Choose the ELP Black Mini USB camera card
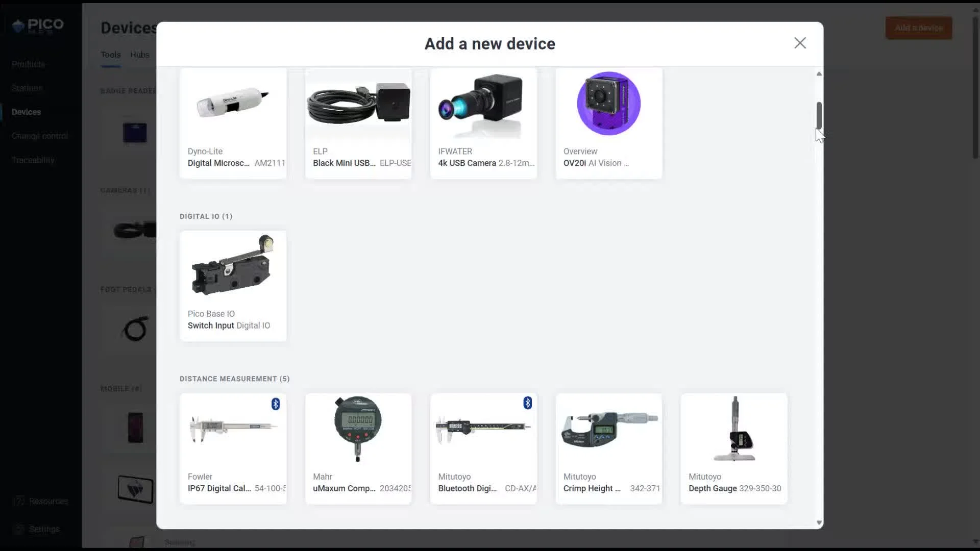980x551 pixels. click(x=358, y=123)
